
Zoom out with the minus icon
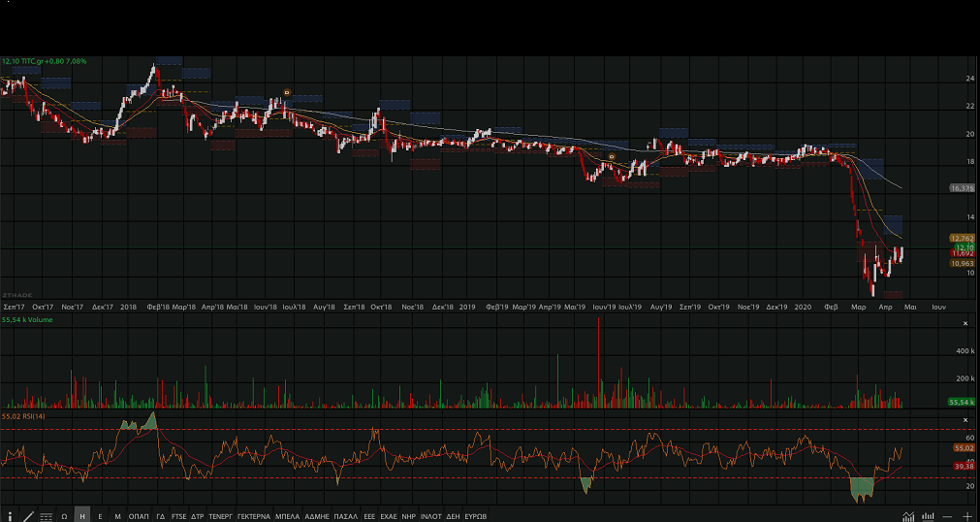tap(947, 516)
